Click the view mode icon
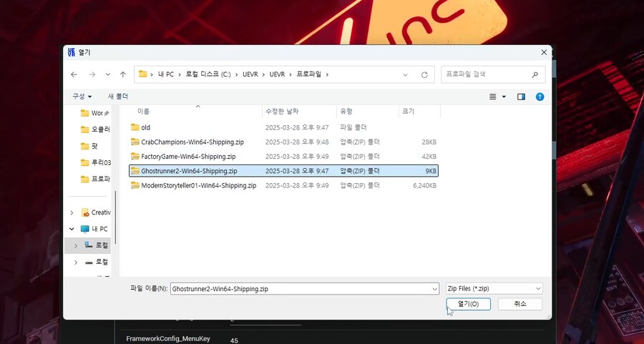This screenshot has width=644, height=344. point(493,97)
